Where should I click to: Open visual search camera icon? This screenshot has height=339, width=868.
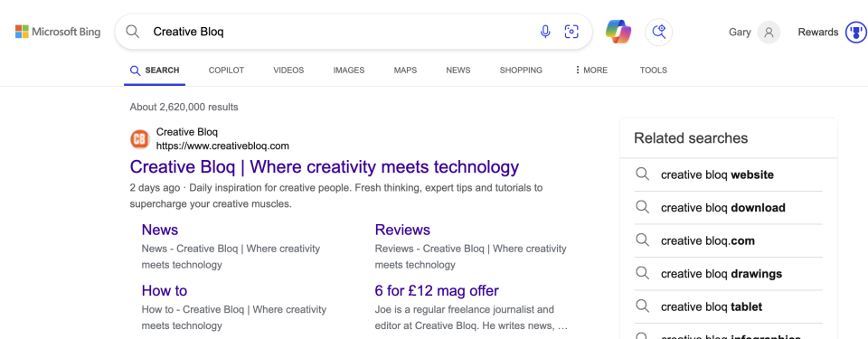[571, 32]
